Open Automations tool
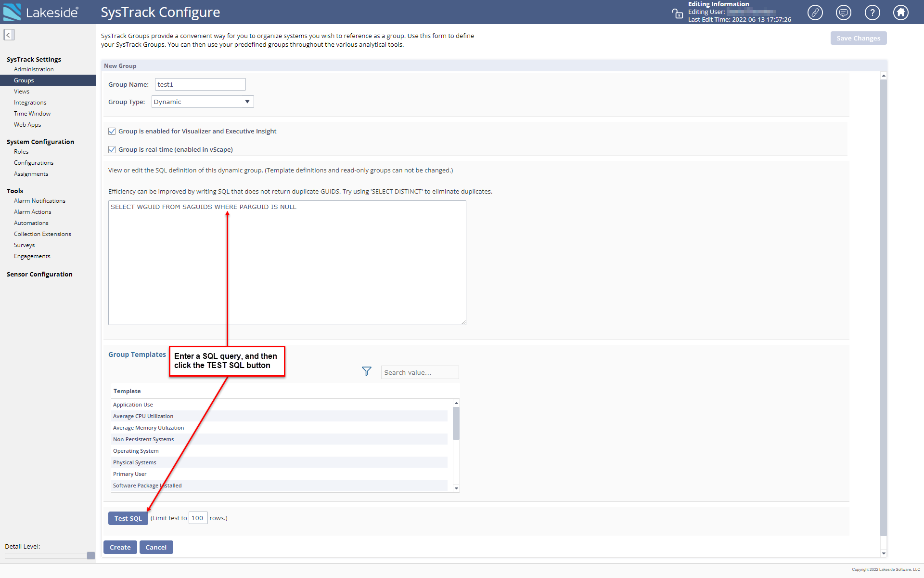 (31, 223)
